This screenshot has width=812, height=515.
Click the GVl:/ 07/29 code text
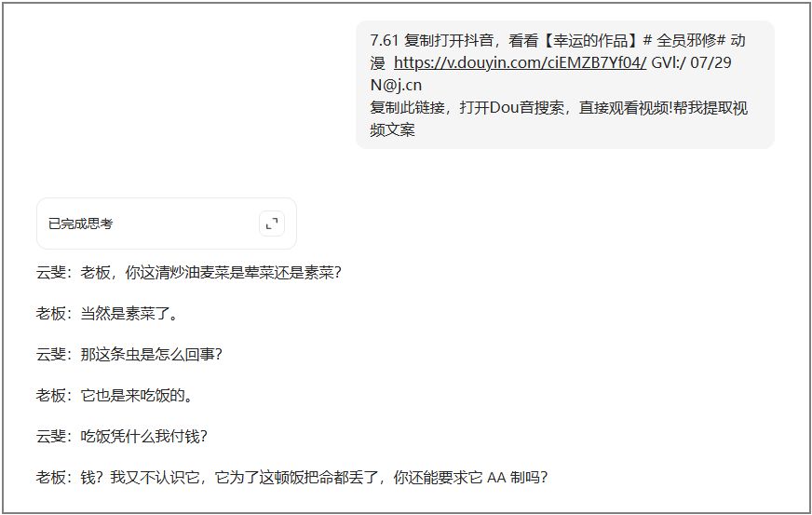(691, 62)
